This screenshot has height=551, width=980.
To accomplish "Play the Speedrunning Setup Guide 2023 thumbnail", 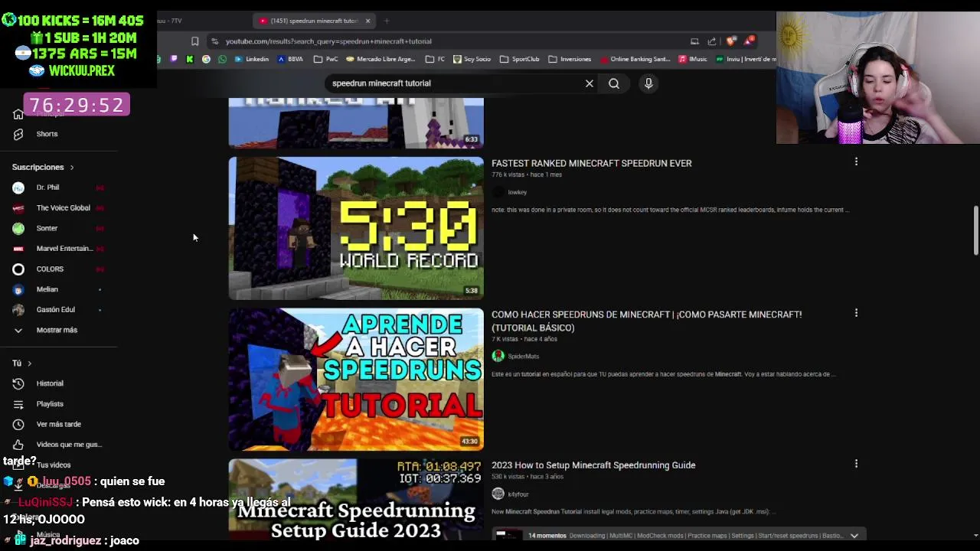I will point(356,499).
